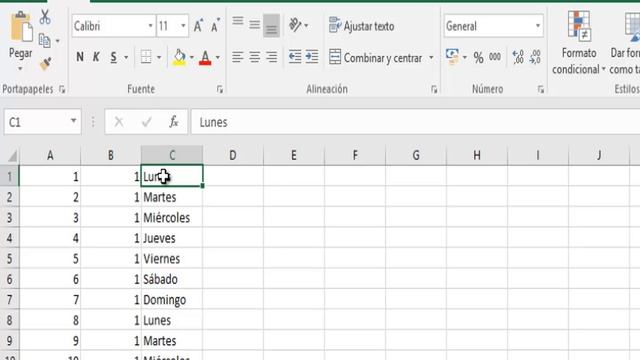Click accounting number format icon
The image size is (640, 360).
[452, 57]
